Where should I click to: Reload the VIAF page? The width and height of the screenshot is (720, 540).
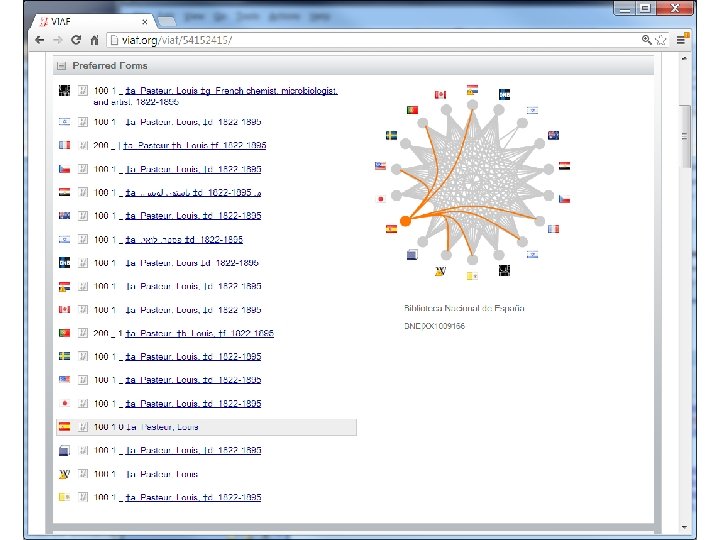(76, 40)
